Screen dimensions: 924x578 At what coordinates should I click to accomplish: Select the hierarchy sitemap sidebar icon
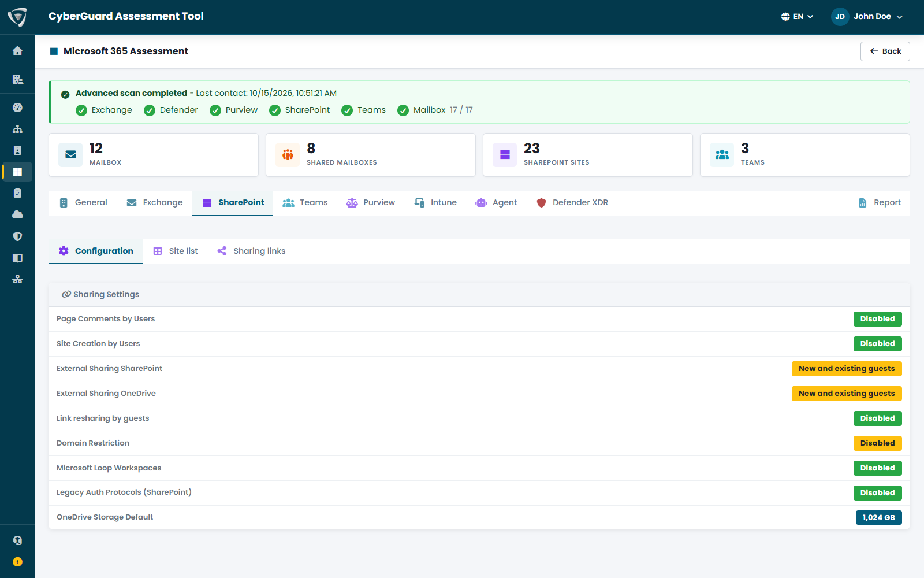[x=17, y=129]
